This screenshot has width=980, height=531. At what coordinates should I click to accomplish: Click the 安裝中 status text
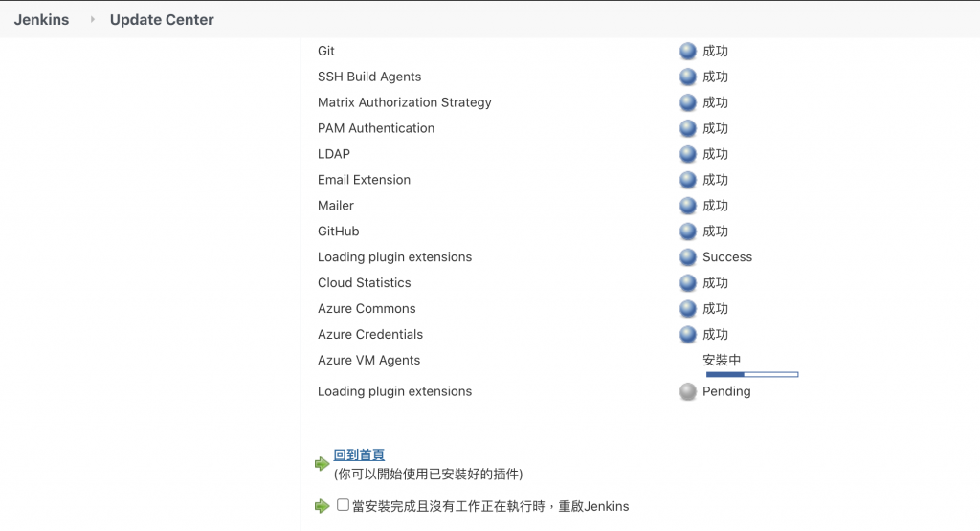coord(722,361)
